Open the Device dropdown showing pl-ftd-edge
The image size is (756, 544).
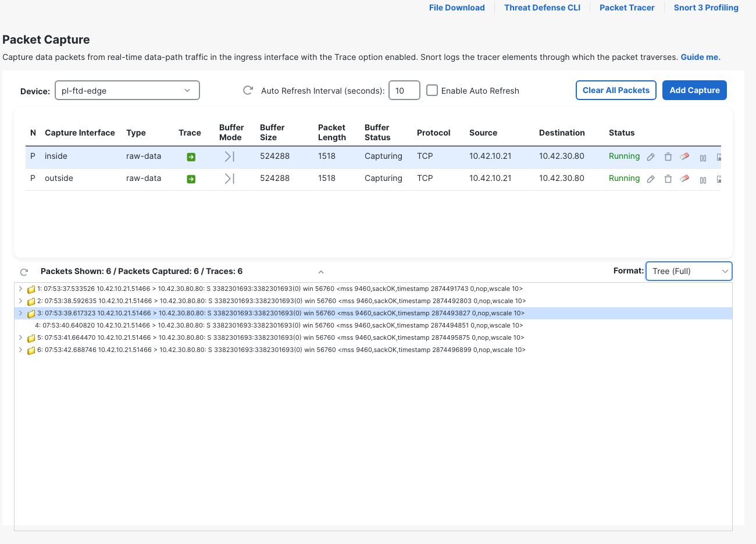[127, 90]
